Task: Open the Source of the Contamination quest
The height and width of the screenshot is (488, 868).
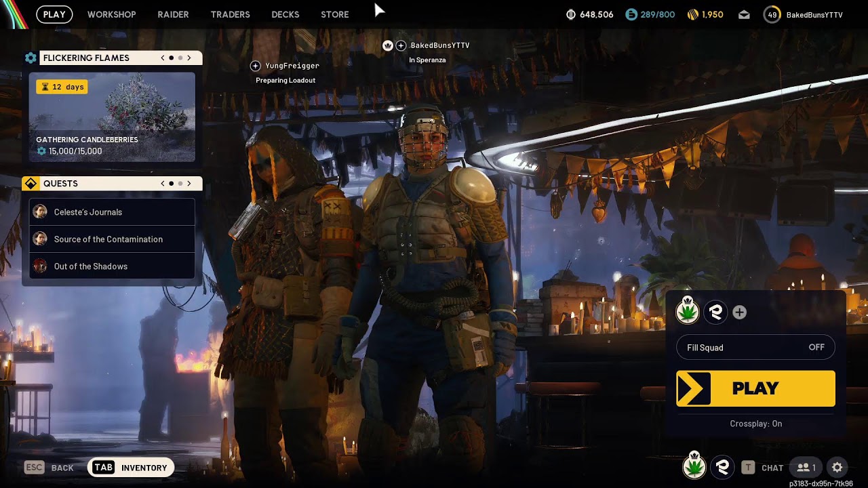Action: pos(113,239)
